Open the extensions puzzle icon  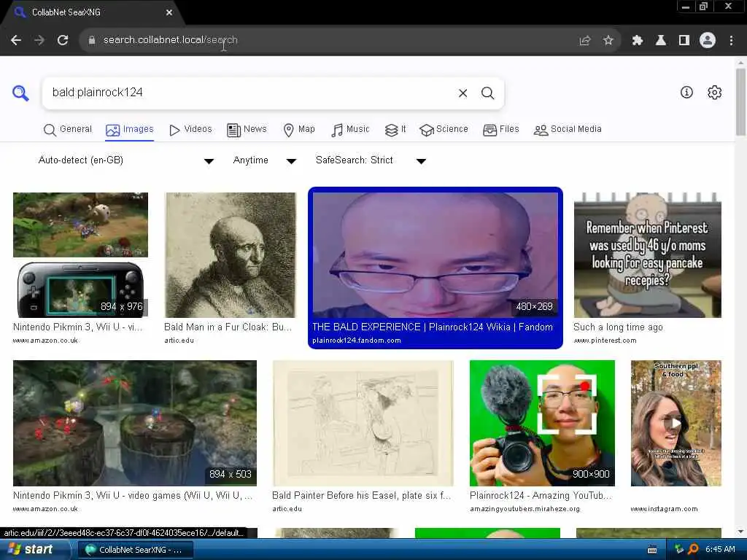(637, 40)
